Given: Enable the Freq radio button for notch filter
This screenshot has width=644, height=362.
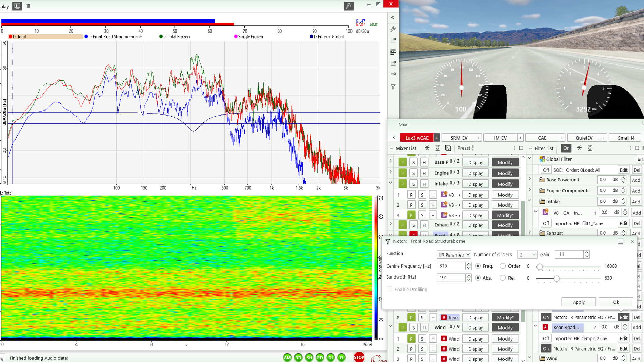Looking at the screenshot, I should pos(477,266).
